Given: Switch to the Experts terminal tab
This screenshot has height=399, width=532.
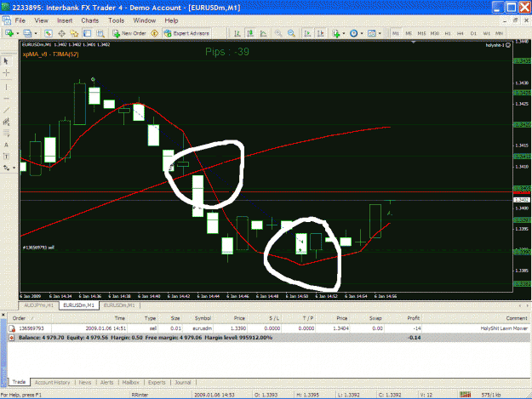Looking at the screenshot, I should click(x=157, y=382).
